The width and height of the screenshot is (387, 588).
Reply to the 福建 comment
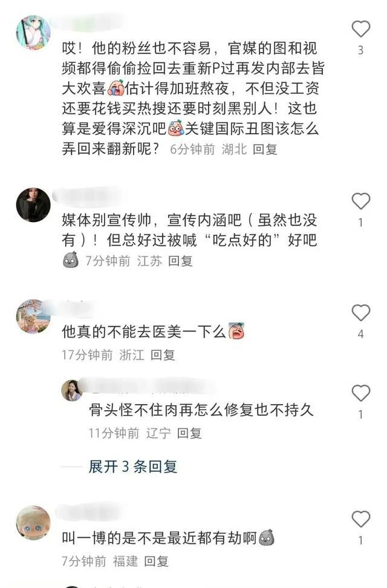click(x=157, y=561)
